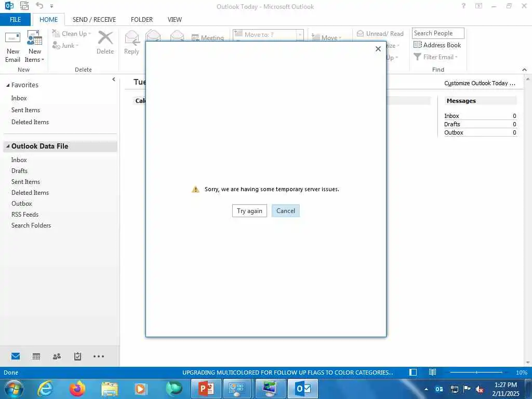Open the New Items dropdown
The height and width of the screenshot is (399, 532).
click(x=35, y=47)
